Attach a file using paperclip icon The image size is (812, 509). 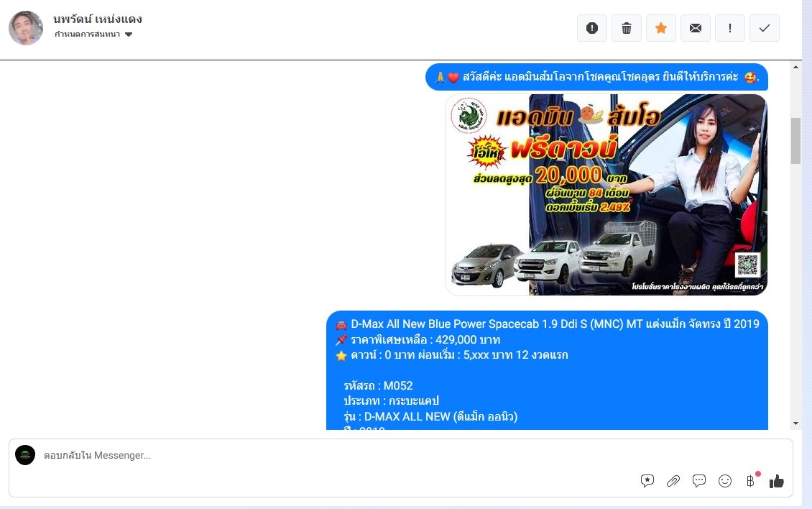[673, 481]
